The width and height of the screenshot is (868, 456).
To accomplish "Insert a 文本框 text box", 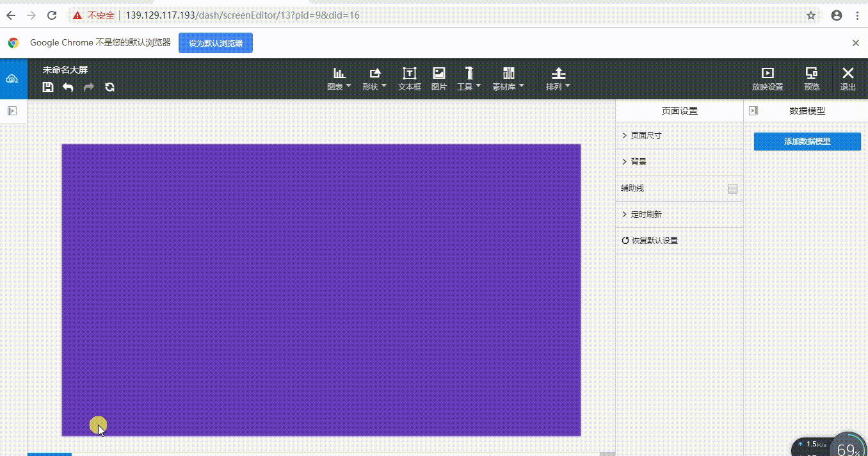I will (410, 79).
